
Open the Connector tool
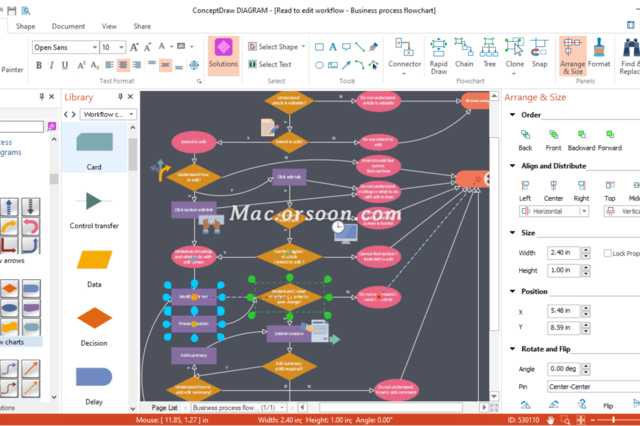coord(404,56)
